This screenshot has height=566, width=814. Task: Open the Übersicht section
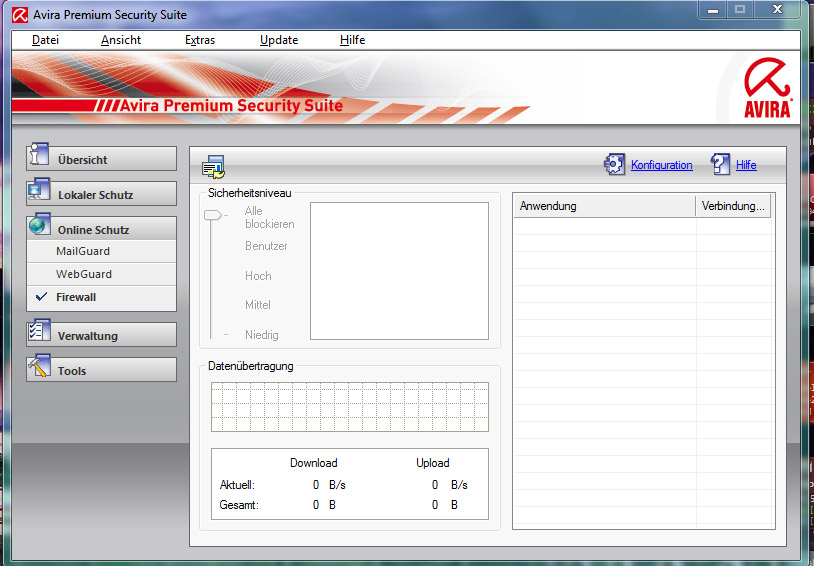click(x=102, y=158)
